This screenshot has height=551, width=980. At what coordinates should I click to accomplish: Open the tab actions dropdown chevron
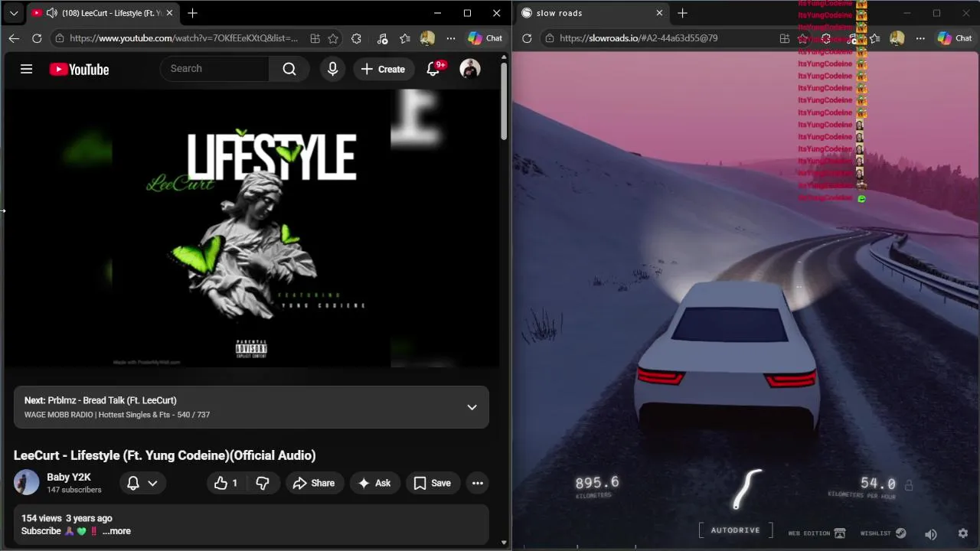14,13
